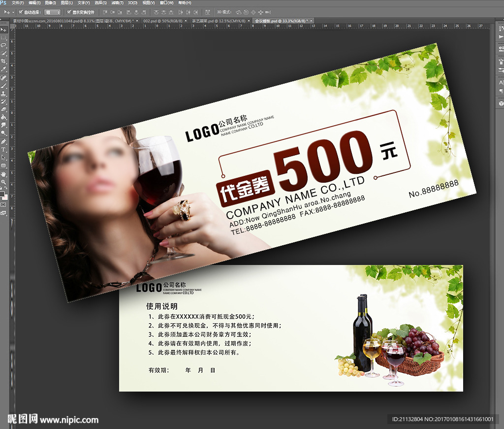Click the distribute top edges icon
Image resolution: width=504 pixels, height=429 pixels.
point(157,12)
